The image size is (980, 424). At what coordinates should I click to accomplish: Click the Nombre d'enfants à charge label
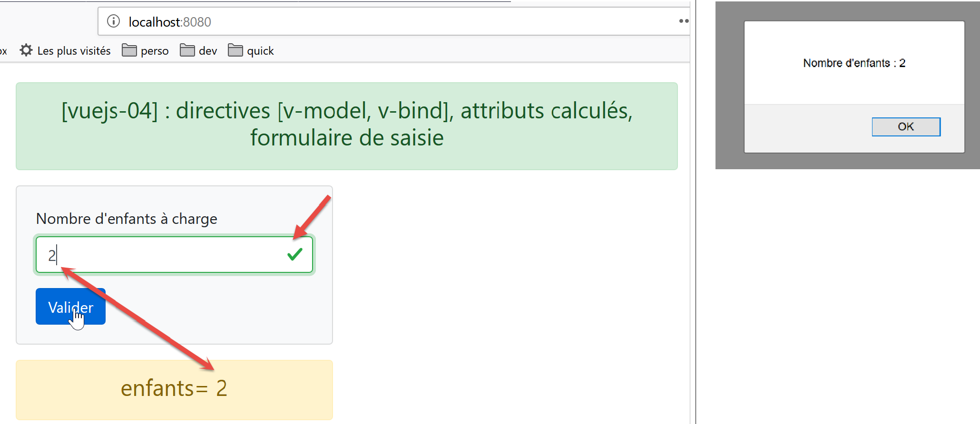pyautogui.click(x=127, y=219)
